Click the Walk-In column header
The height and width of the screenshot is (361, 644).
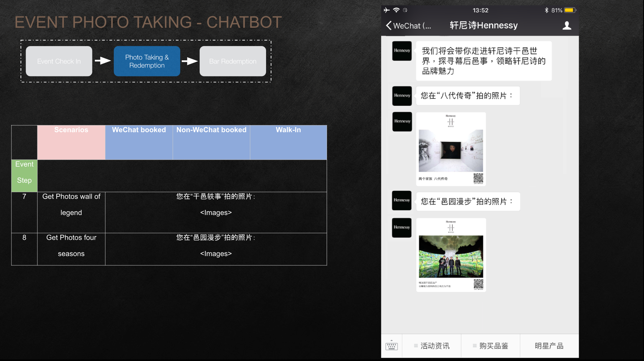pyautogui.click(x=288, y=142)
